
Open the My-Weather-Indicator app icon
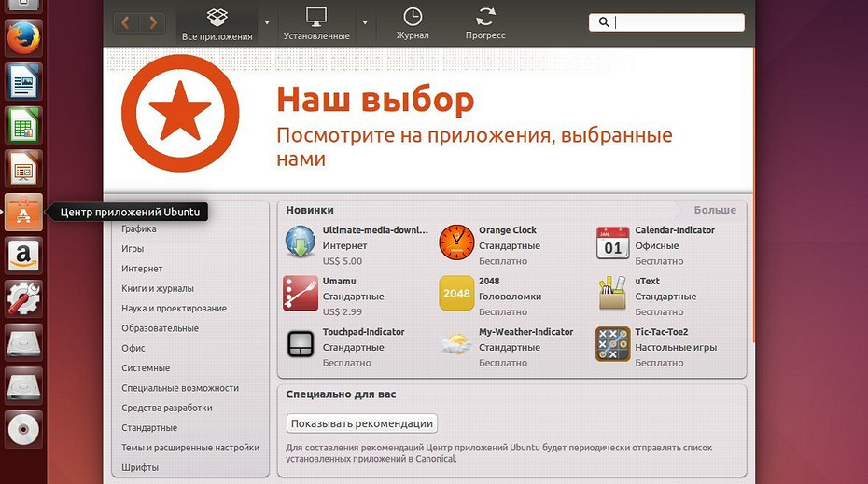coord(456,344)
